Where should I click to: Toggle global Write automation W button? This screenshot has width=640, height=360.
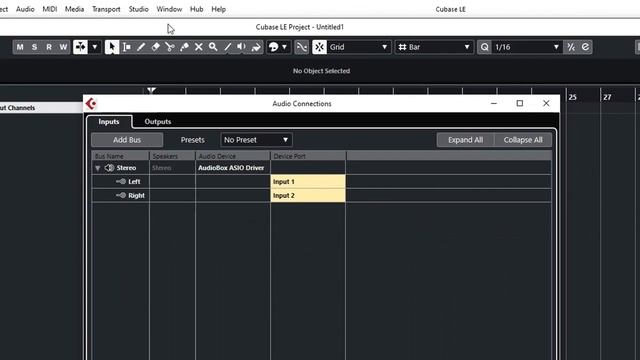[63, 47]
